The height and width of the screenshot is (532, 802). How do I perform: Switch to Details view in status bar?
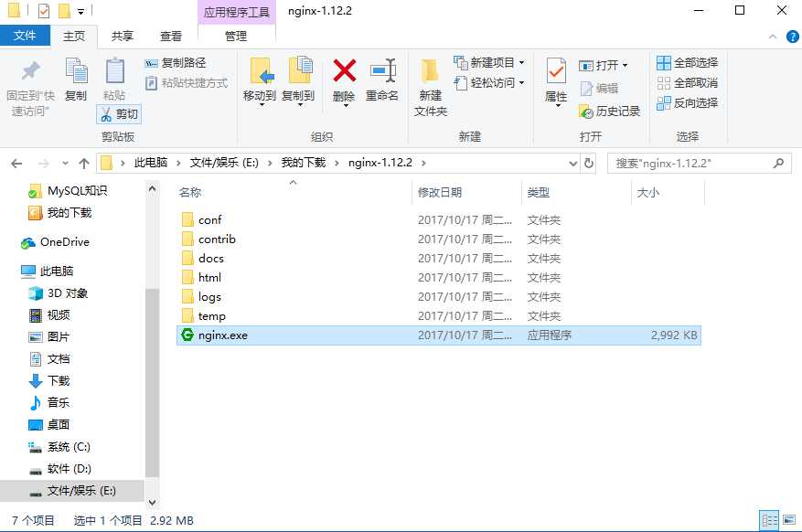coord(769,520)
